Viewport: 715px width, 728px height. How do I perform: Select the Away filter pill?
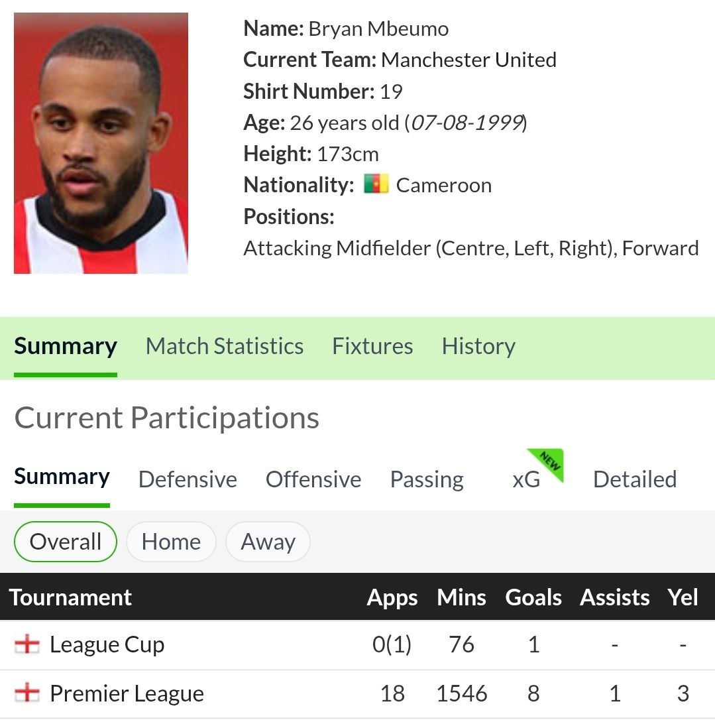pos(268,542)
